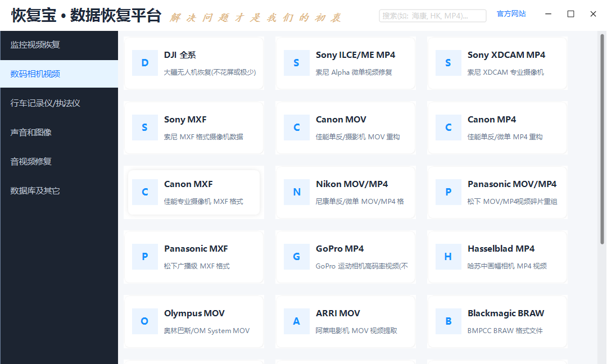The height and width of the screenshot is (364, 607).
Task: Click the text 索尼 XDCAM 专业摄像机
Action: [506, 72]
